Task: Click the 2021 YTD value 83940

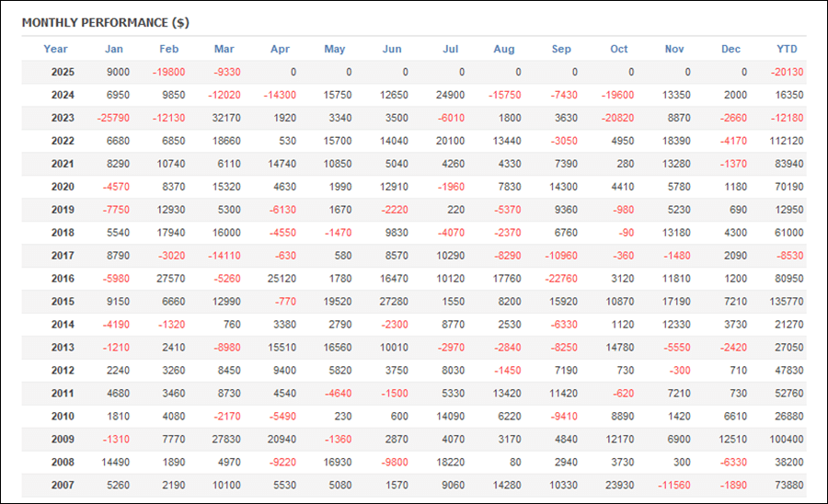Action: click(789, 164)
